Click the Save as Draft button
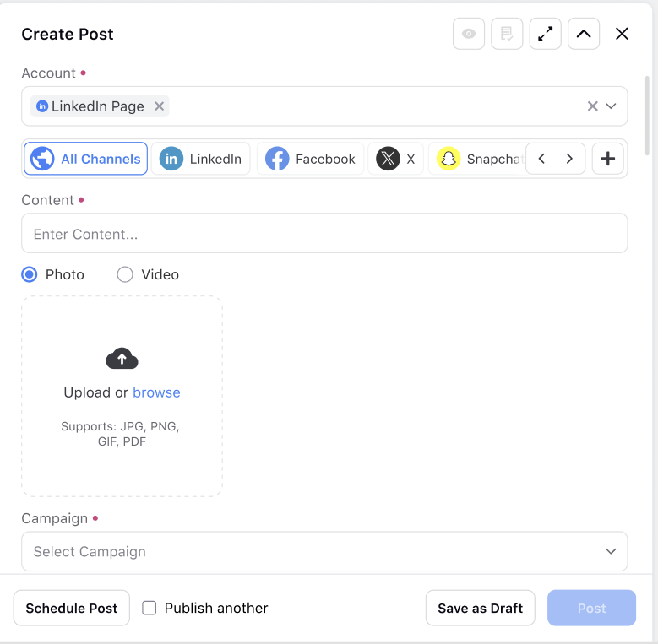This screenshot has height=644, width=658. tap(480, 608)
